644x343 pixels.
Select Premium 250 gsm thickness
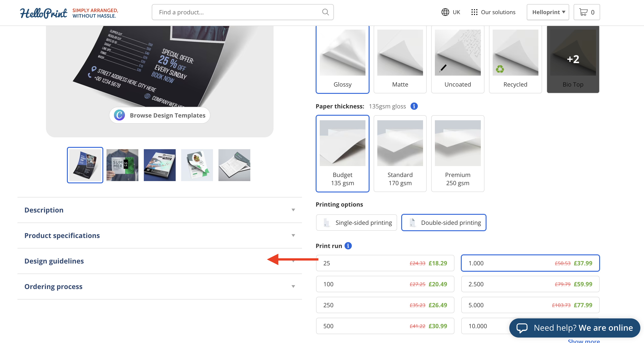pyautogui.click(x=457, y=153)
